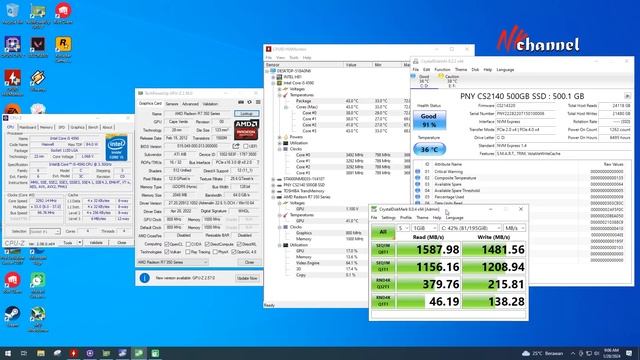Click the 36 °C temperature button
Image resolution: width=640 pixels, height=360 pixels.
click(x=429, y=149)
